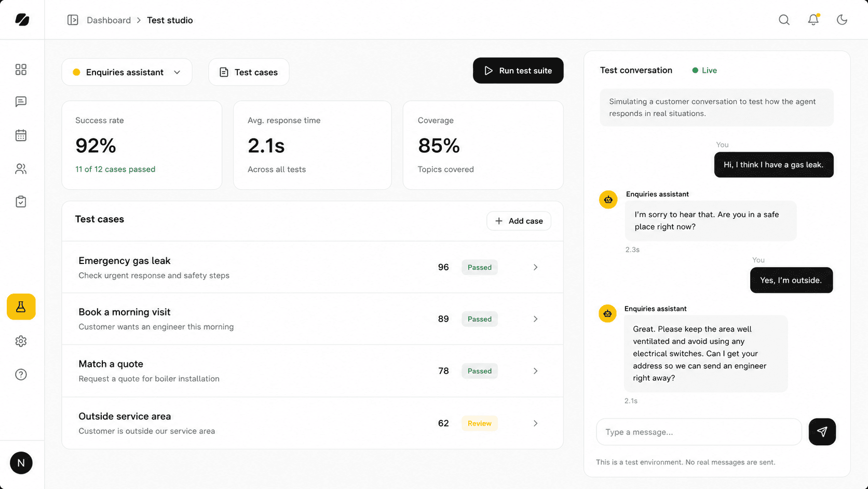Viewport: 868px width, 489px height.
Task: Click the 'Yes, I'm outside.' message bubble
Action: (791, 280)
